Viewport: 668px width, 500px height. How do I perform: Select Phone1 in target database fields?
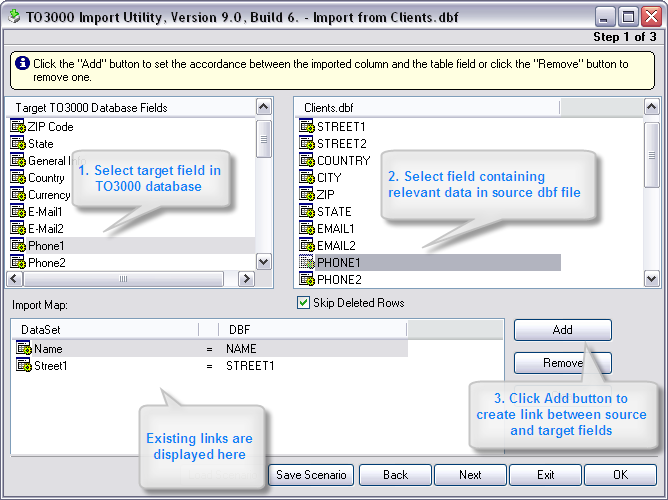[132, 246]
